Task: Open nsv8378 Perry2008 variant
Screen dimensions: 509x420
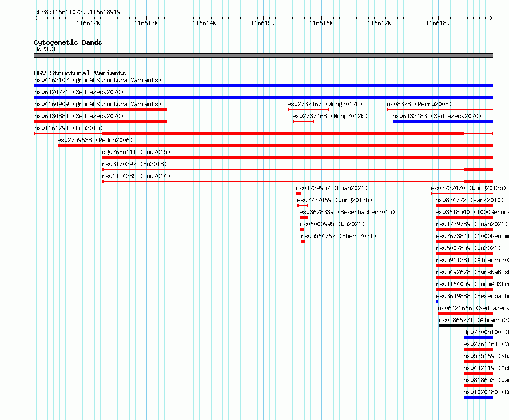Action: (419, 104)
